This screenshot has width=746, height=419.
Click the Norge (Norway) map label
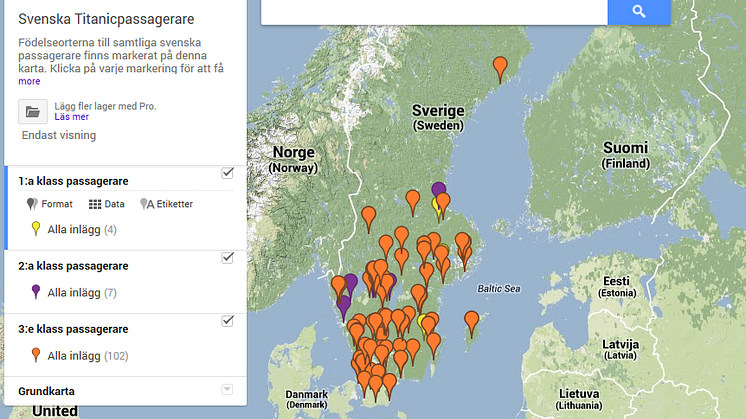click(294, 159)
